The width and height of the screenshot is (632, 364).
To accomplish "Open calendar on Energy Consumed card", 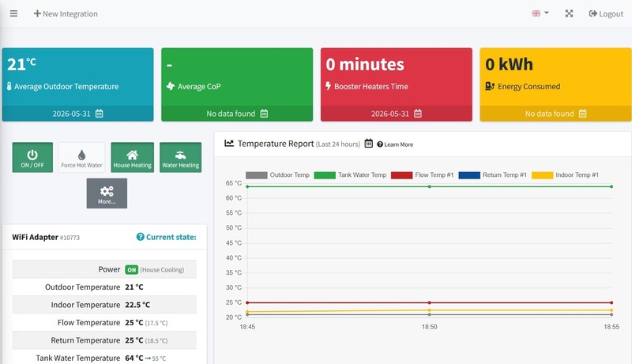I will 582,114.
